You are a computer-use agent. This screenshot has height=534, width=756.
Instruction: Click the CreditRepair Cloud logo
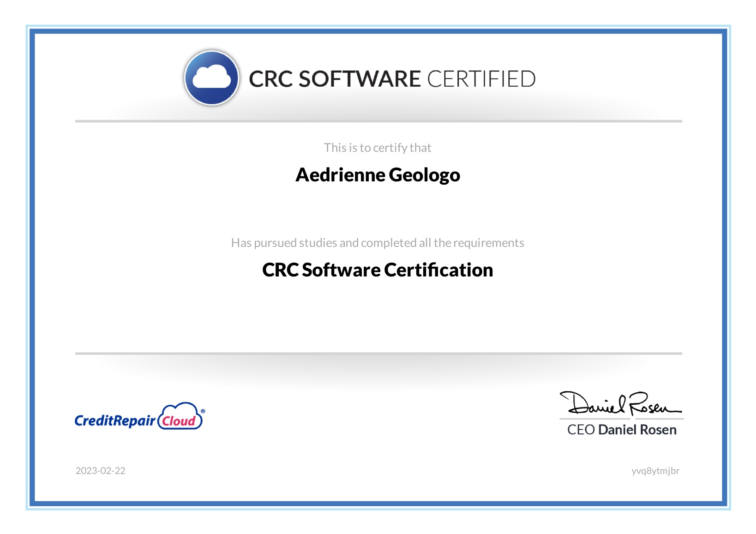[x=139, y=416]
